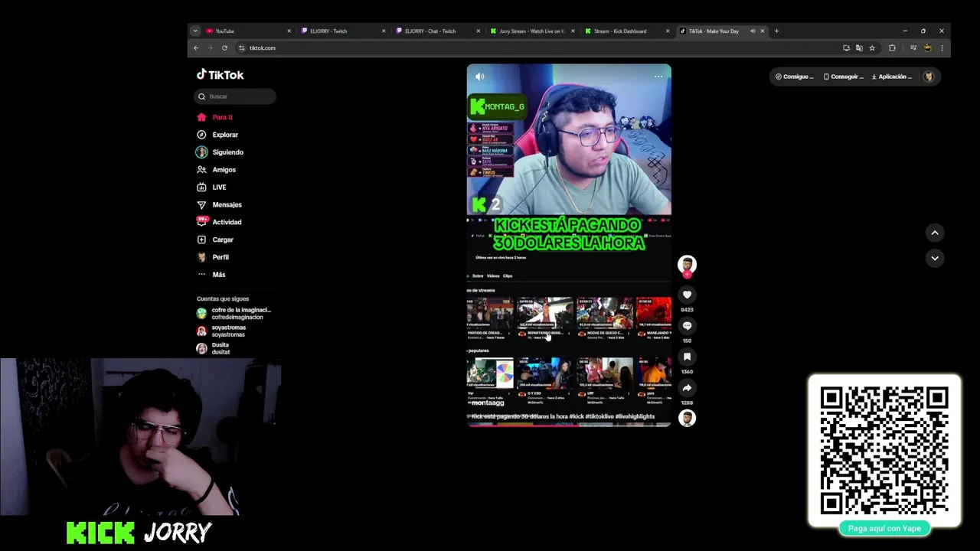The image size is (980, 551).
Task: Open a new browser tab
Action: pos(776,31)
